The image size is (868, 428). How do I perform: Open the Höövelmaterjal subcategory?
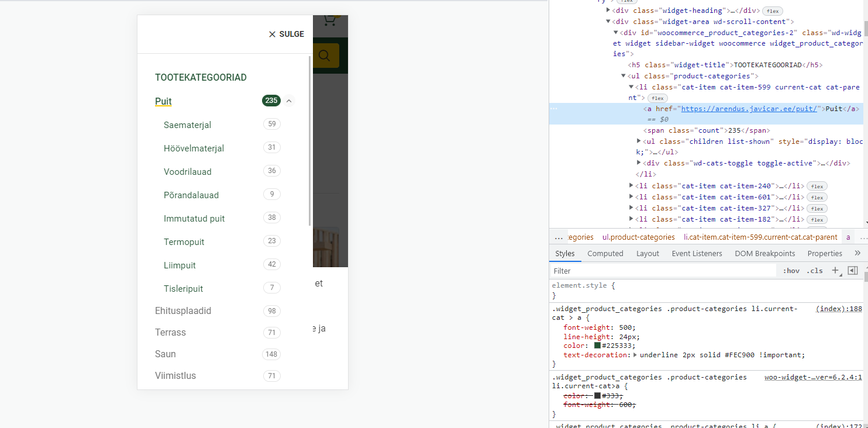[194, 148]
